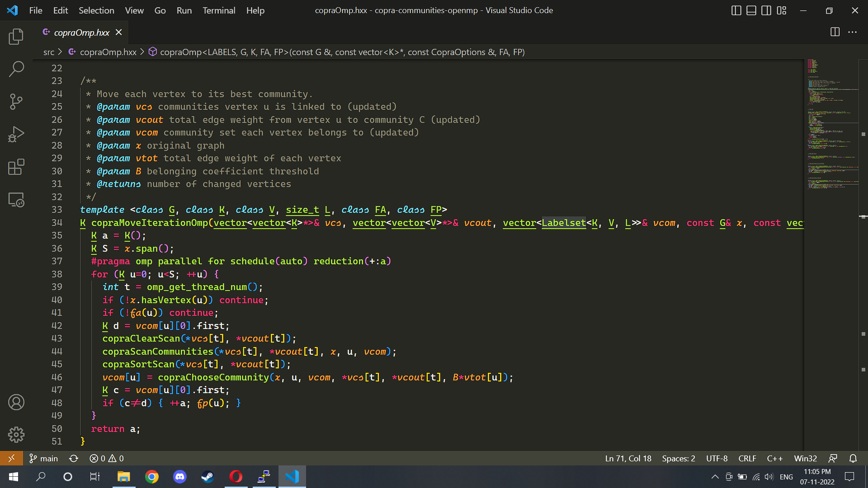
Task: Open the Extensions view icon
Action: (16, 167)
